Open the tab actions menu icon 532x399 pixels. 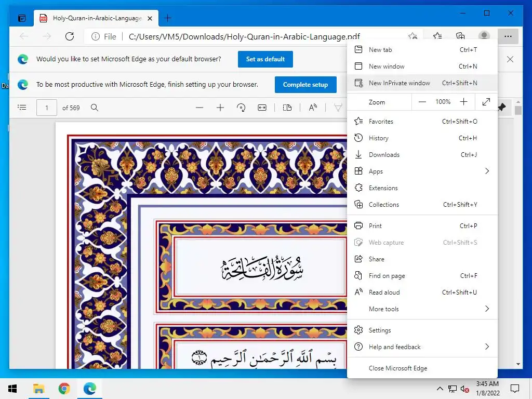(22, 18)
